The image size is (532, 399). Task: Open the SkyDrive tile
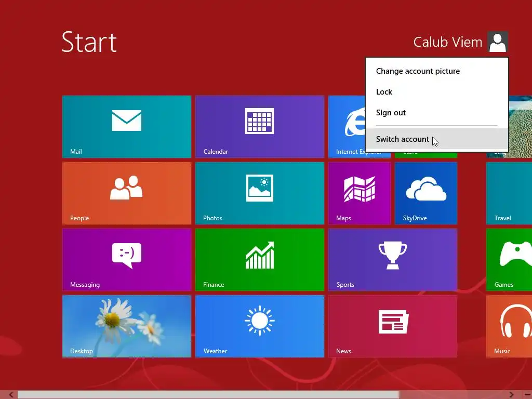426,193
